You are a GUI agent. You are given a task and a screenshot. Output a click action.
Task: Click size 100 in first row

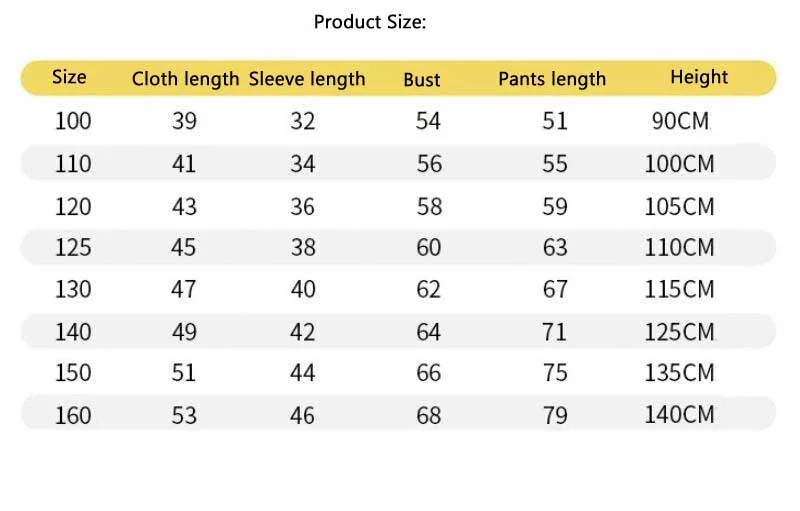click(73, 121)
